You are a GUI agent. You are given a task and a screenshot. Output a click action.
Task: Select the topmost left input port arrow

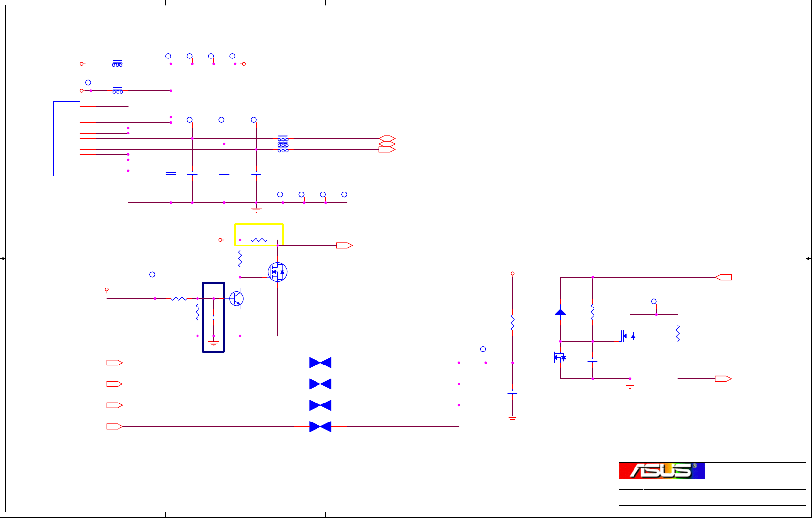(115, 363)
